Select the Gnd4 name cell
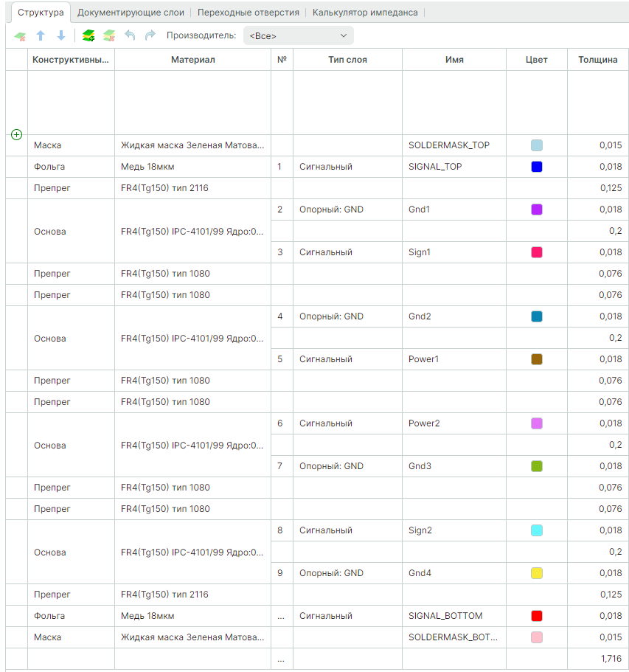The width and height of the screenshot is (629, 672). [x=454, y=573]
